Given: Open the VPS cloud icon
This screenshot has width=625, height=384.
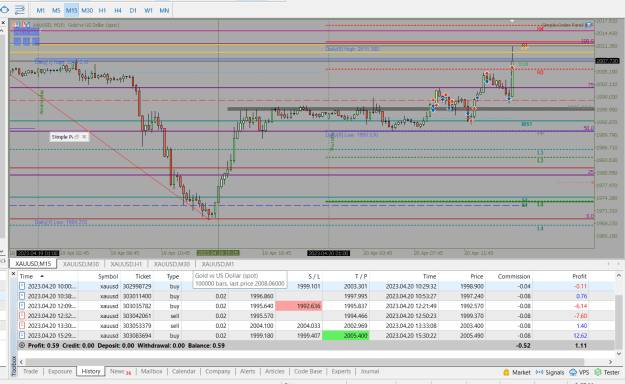Looking at the screenshot, I should pos(573,372).
